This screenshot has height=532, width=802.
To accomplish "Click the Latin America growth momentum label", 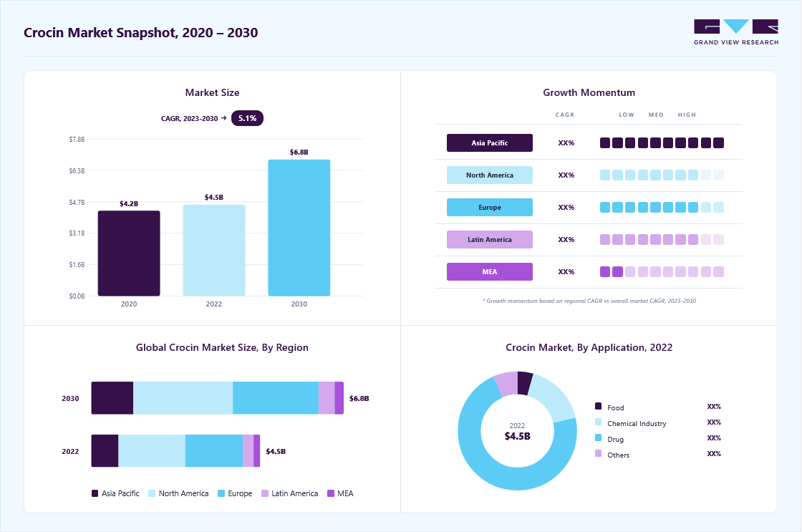I will (490, 239).
